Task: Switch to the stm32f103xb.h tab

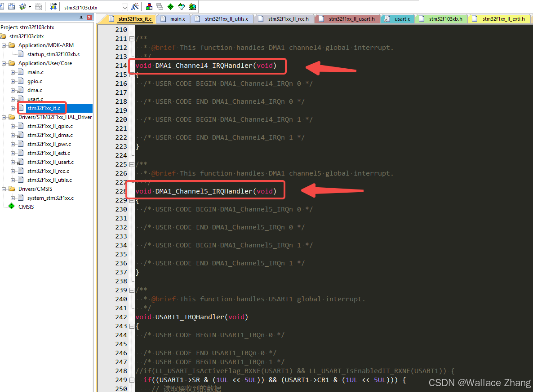Action: pos(441,19)
